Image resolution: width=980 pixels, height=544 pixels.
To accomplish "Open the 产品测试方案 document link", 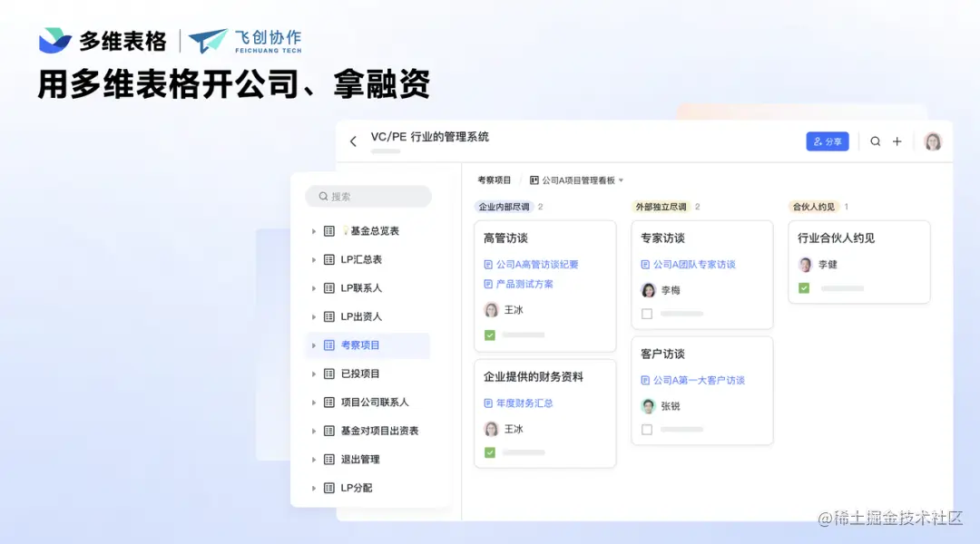I will pyautogui.click(x=519, y=284).
